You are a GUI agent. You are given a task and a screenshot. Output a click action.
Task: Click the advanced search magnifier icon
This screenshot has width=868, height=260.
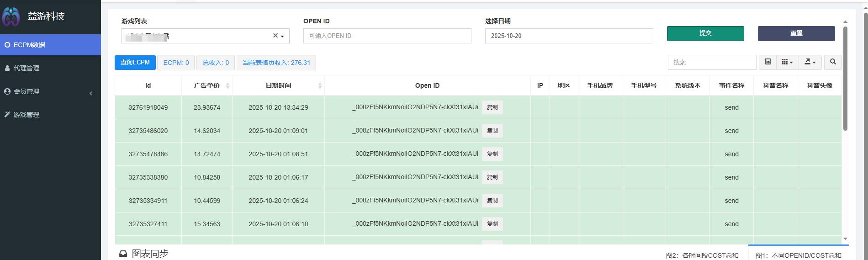[x=833, y=62]
